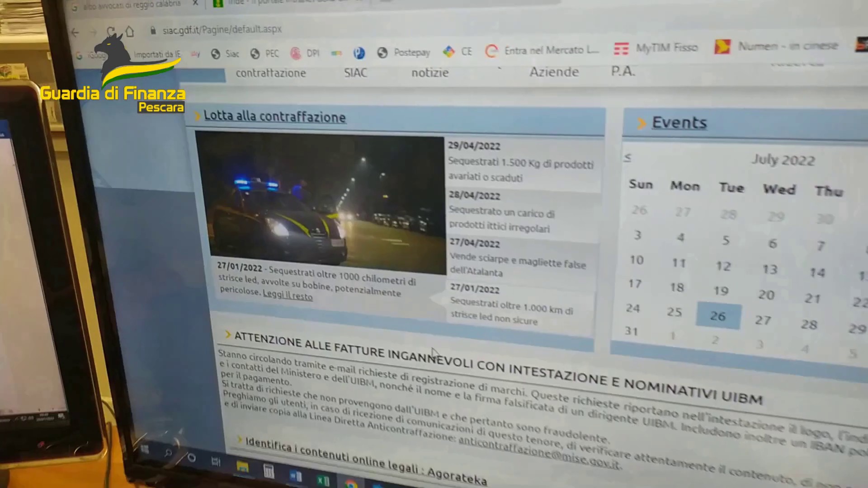This screenshot has height=488, width=868.
Task: Follow the Events heading link
Action: (x=679, y=123)
